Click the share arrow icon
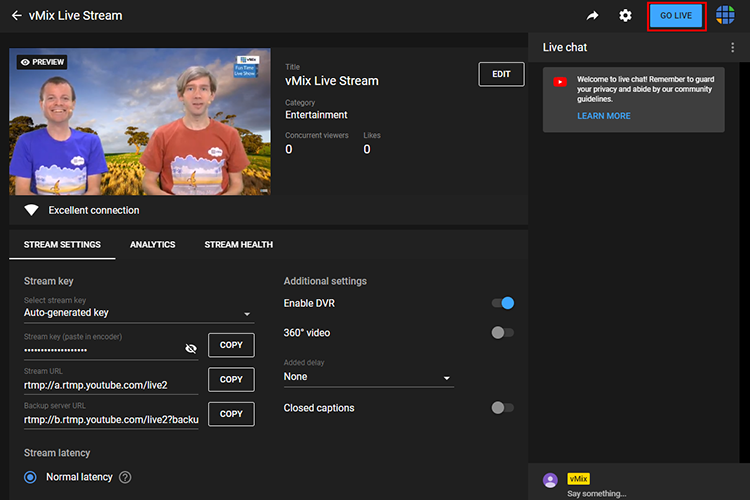Viewport: 750px width, 500px height. (x=592, y=16)
